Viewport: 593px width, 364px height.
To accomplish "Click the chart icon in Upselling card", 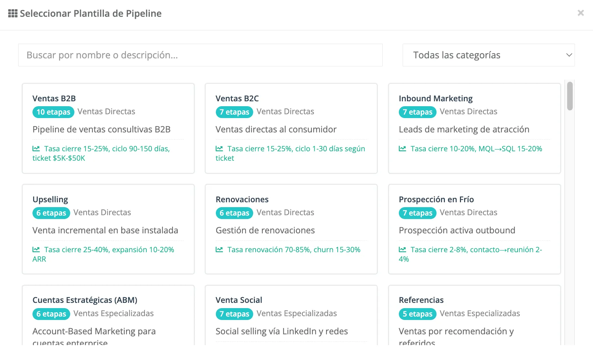I will [x=36, y=250].
